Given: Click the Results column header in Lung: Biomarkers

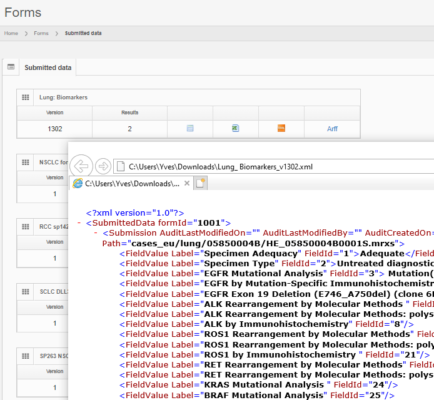Looking at the screenshot, I should [x=130, y=113].
